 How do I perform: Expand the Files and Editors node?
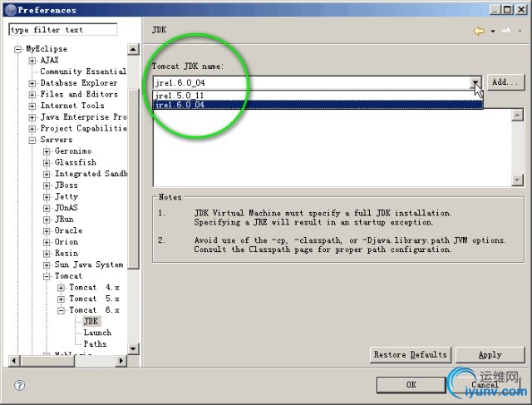[x=32, y=95]
